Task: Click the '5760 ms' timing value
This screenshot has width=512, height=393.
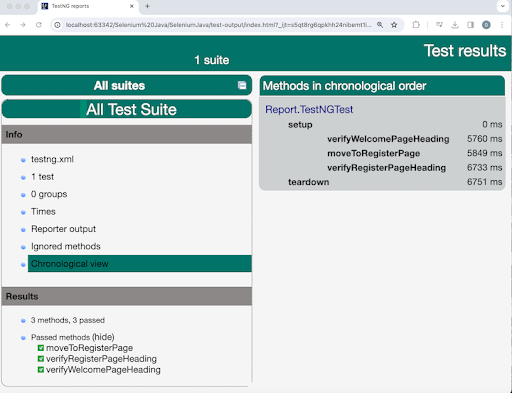Action: click(485, 139)
